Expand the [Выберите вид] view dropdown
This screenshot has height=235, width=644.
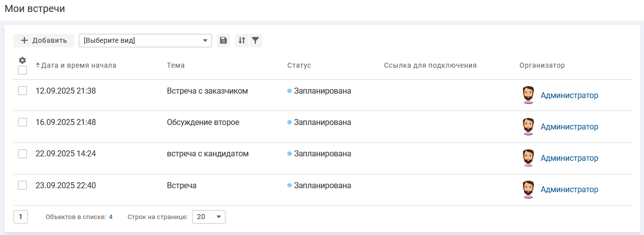(145, 41)
